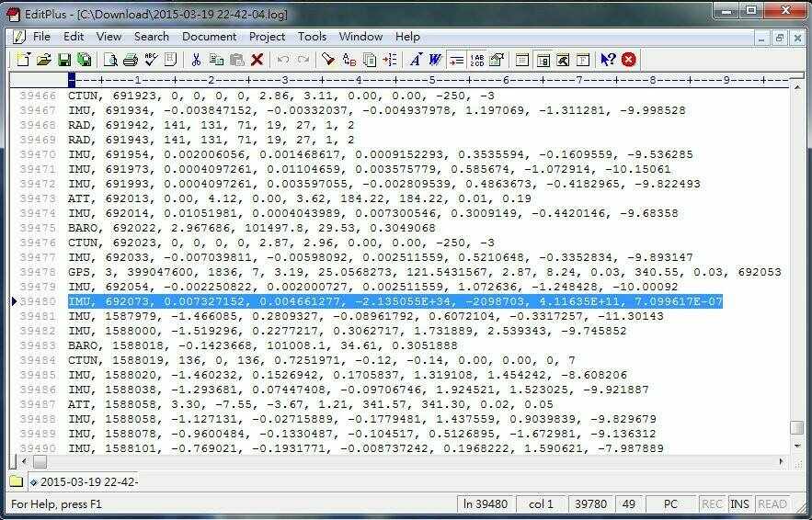Screen dimensions: 812x520
Task: Toggle INS insert mode in status bar
Action: [740, 503]
